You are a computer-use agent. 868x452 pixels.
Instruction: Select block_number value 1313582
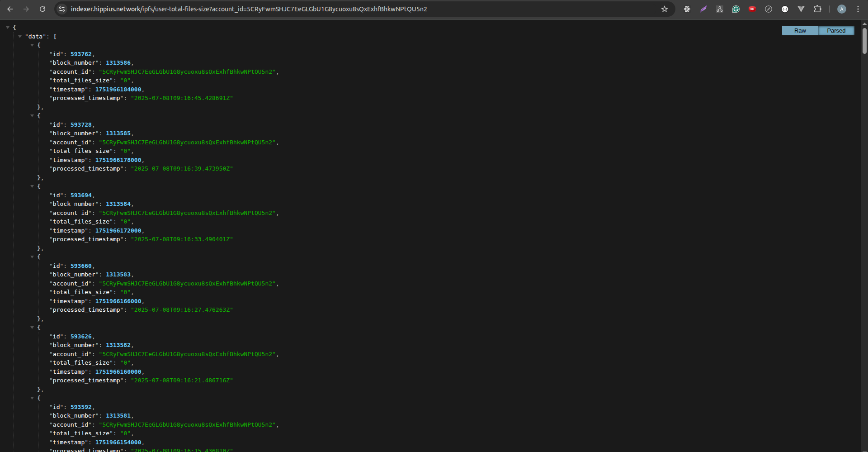pos(118,345)
